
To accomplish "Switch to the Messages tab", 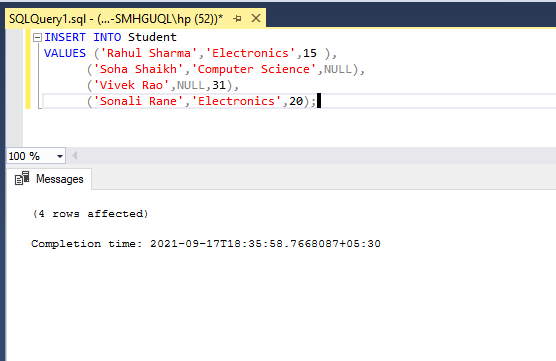I will coord(49,179).
